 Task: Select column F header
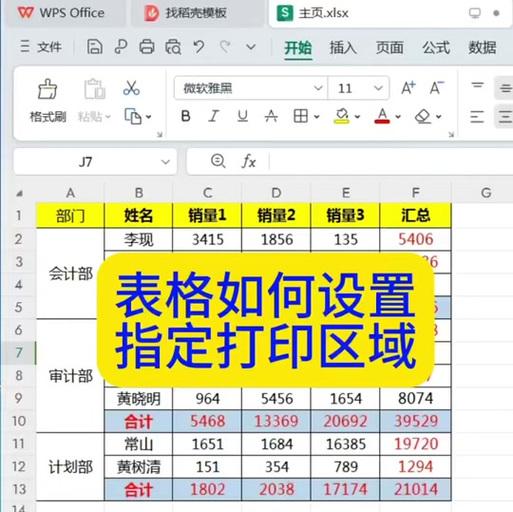coord(415,193)
